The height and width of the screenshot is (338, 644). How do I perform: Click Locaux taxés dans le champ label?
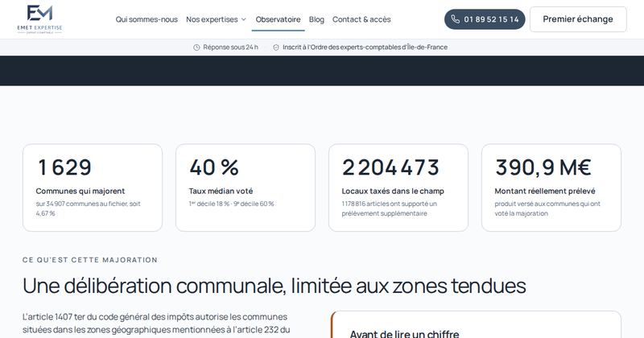(x=393, y=191)
